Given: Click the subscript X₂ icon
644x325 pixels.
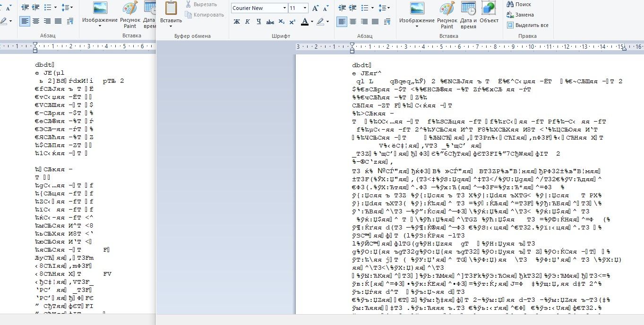Looking at the screenshot, I should point(282,22).
